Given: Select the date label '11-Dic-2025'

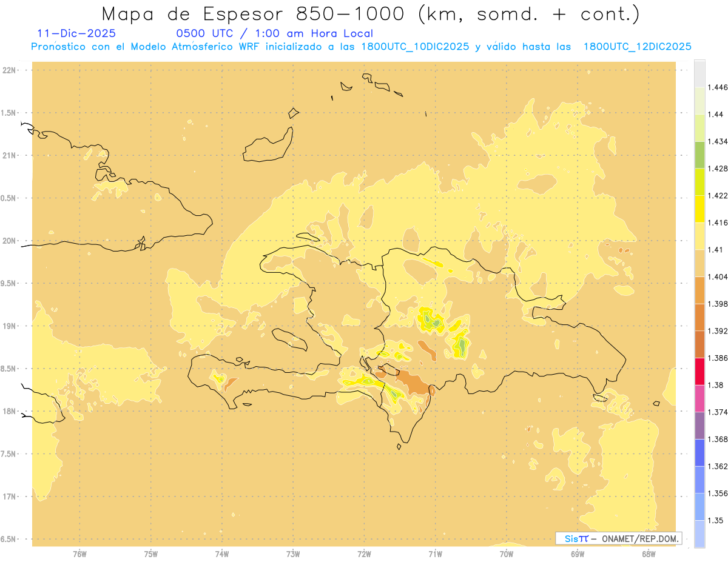Looking at the screenshot, I should [76, 33].
